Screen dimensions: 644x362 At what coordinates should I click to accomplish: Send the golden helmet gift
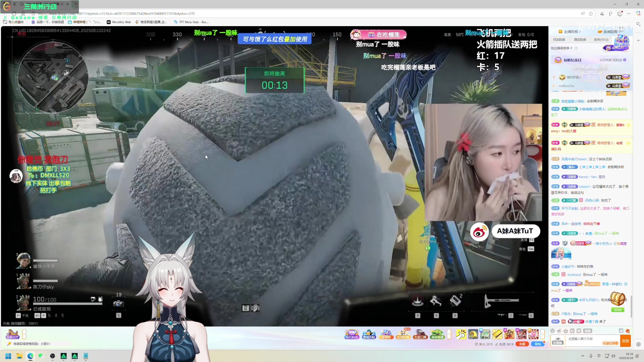coord(473,334)
